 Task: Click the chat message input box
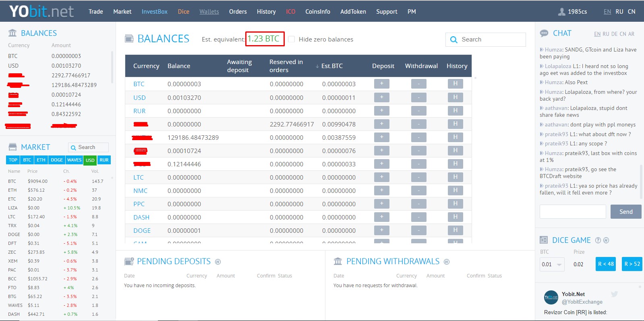573,211
